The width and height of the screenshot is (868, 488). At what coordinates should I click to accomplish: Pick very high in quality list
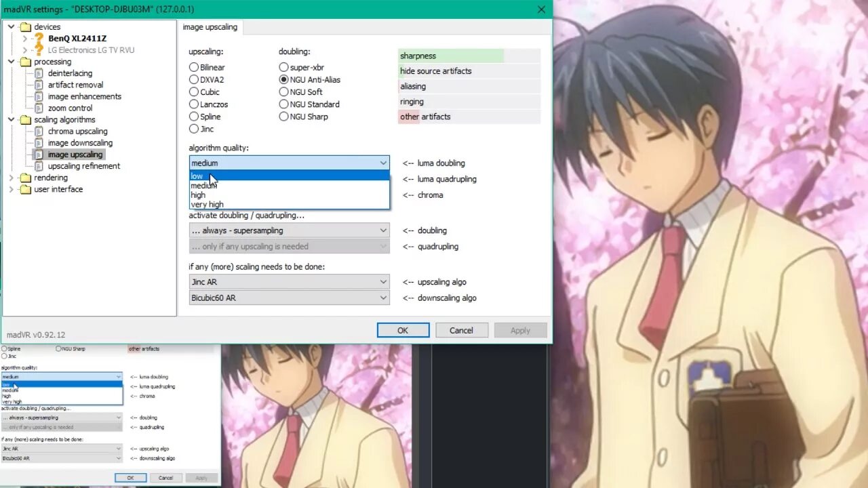point(290,204)
